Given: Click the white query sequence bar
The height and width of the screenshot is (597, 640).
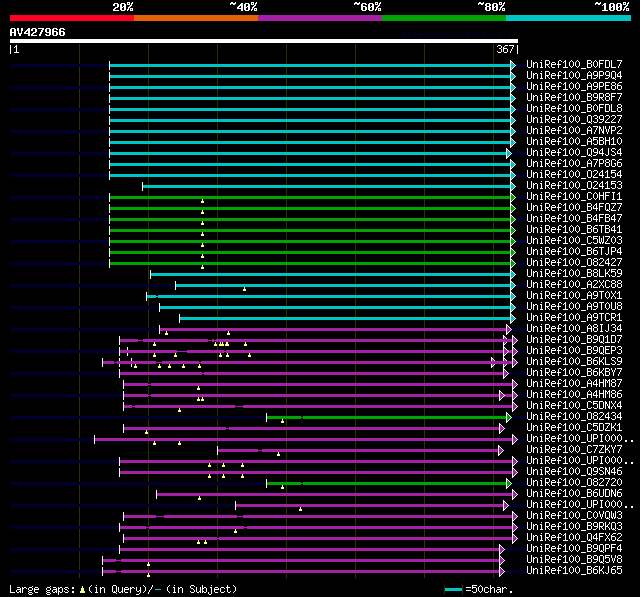Looking at the screenshot, I should [x=264, y=41].
